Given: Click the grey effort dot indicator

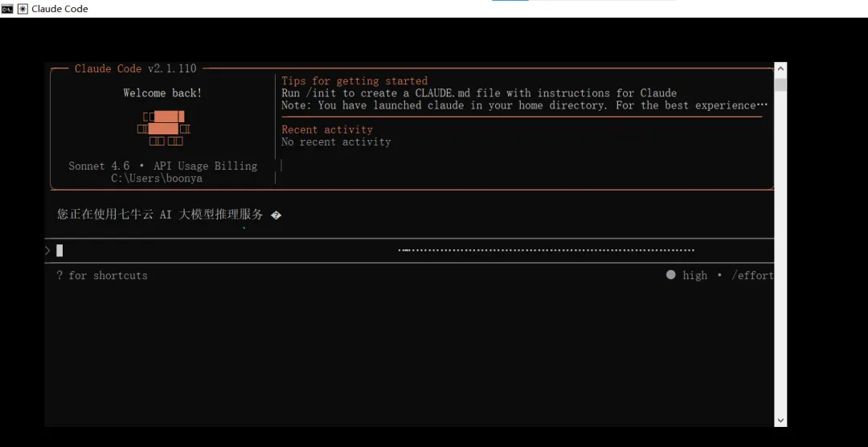Looking at the screenshot, I should tap(671, 275).
